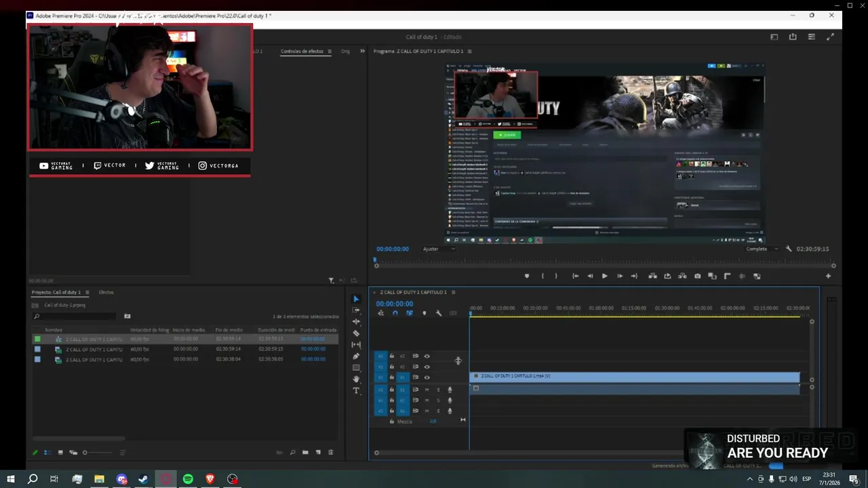Select the Hand tool
This screenshot has width=868, height=488.
click(356, 380)
